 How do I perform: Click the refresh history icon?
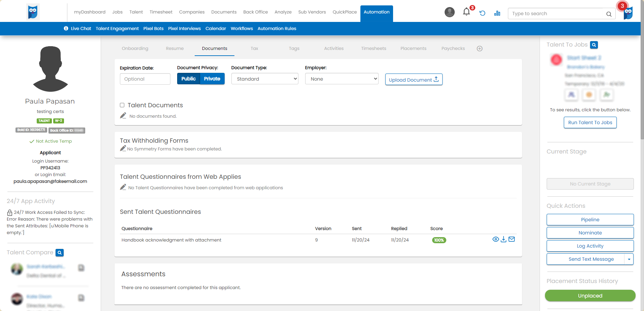482,13
